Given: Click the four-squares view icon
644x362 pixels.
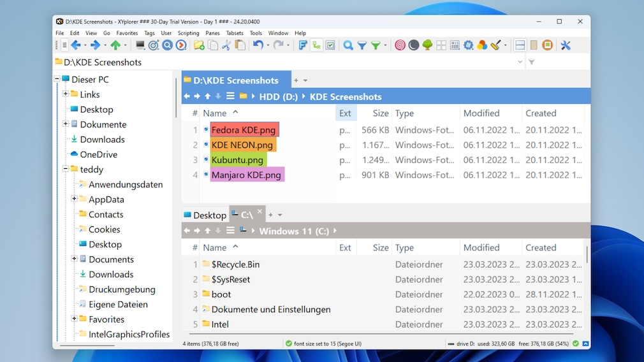Looking at the screenshot, I should coord(441,45).
